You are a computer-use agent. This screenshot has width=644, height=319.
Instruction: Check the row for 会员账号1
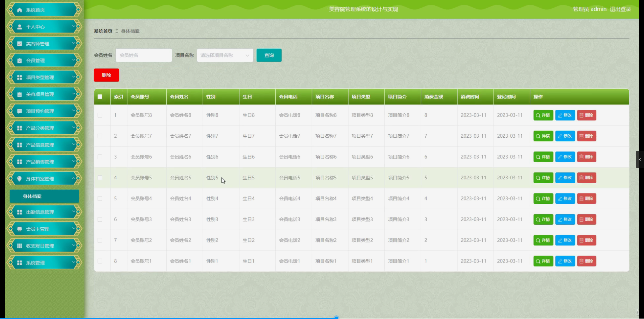click(x=100, y=261)
